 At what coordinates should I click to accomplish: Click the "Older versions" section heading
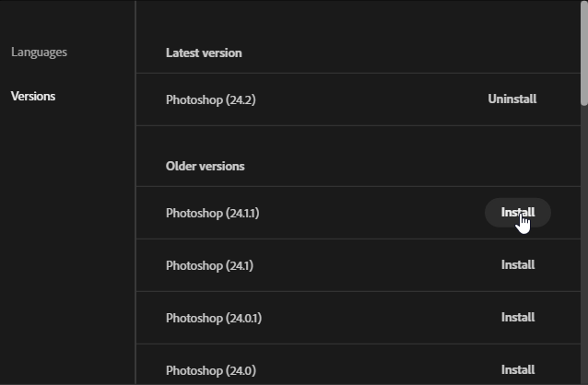tap(206, 167)
